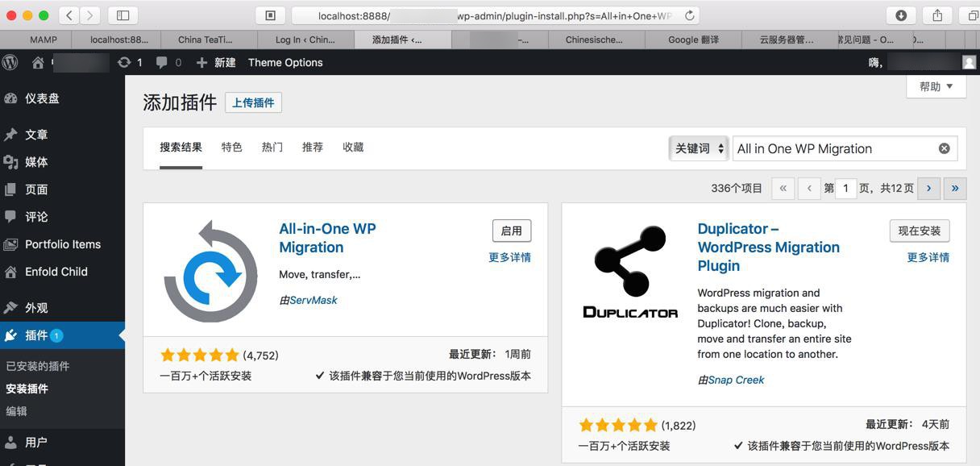Open the 关键词 search type dropdown
980x466 pixels.
point(699,148)
